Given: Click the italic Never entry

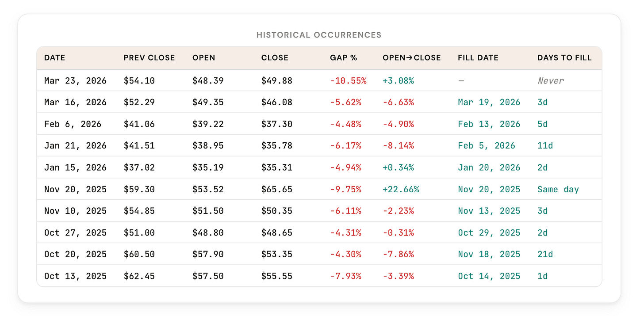Looking at the screenshot, I should point(551,80).
